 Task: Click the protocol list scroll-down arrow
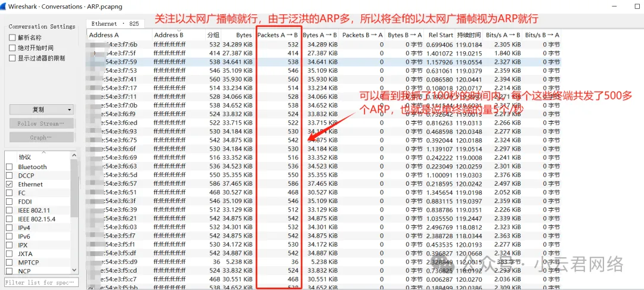(75, 272)
